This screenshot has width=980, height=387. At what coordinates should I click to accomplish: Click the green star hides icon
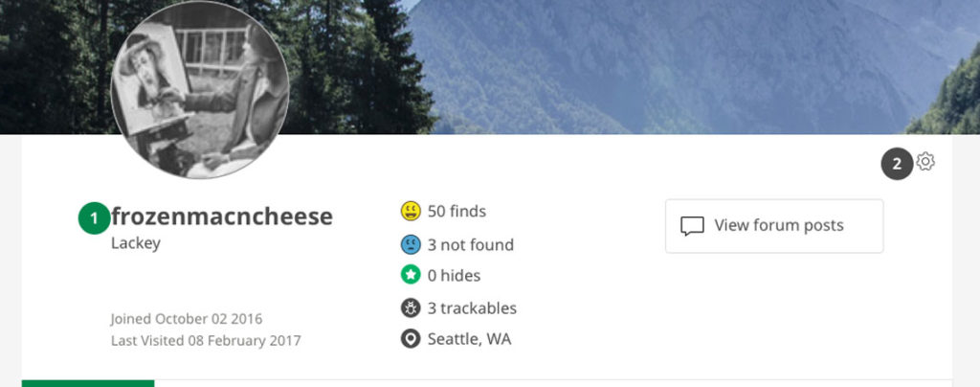pos(411,275)
